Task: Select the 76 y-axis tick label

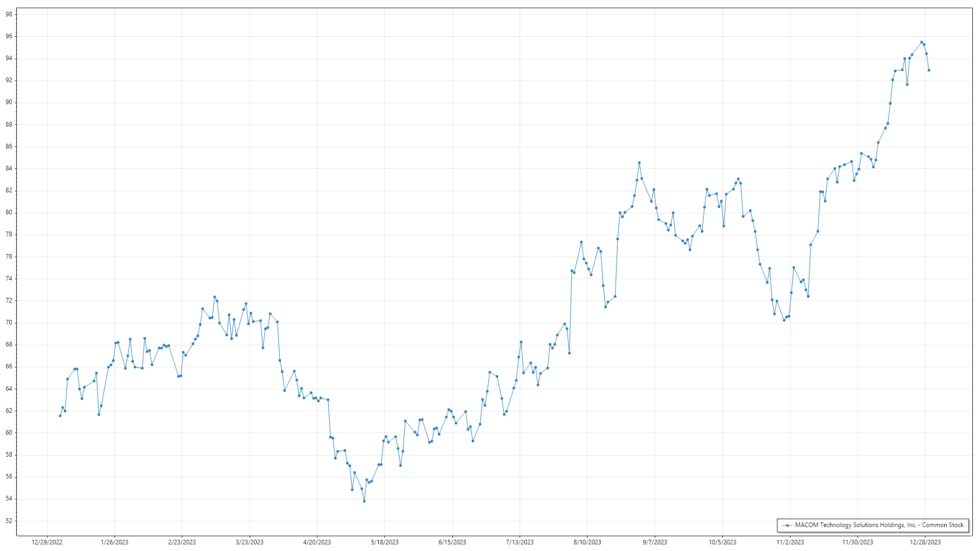Action: (9, 257)
